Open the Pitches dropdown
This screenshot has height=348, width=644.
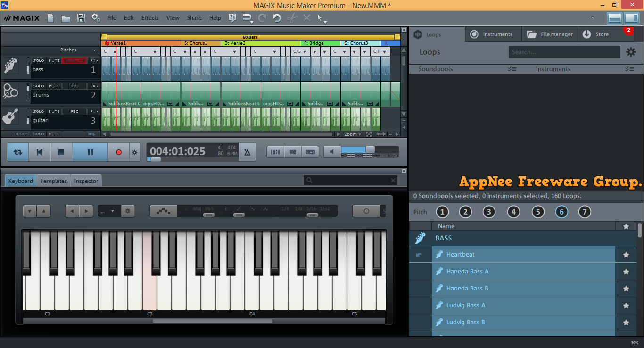pyautogui.click(x=78, y=50)
